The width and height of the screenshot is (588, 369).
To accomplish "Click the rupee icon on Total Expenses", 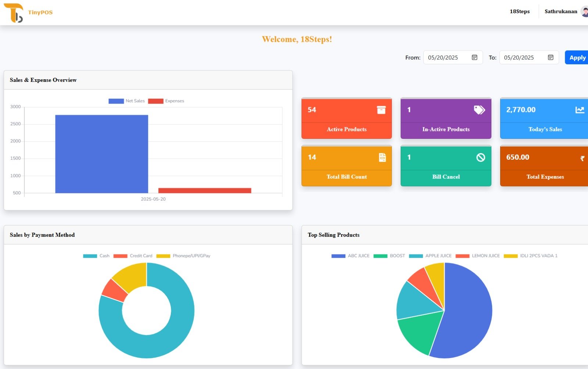I will click(x=582, y=159).
